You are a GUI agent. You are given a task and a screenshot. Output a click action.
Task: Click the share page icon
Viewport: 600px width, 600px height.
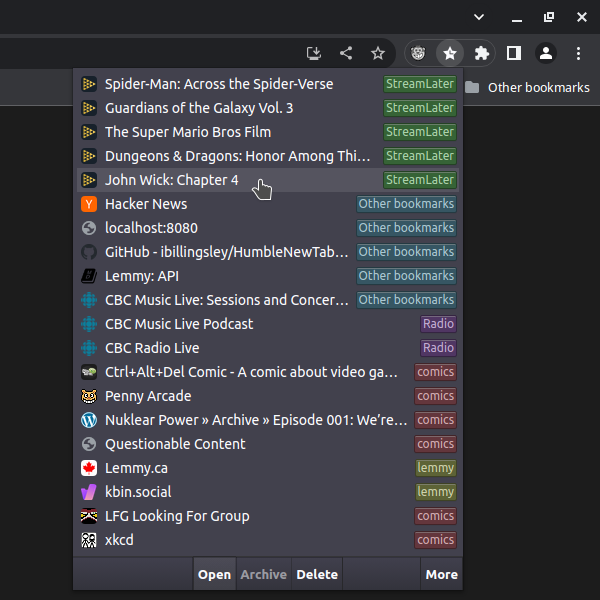(x=346, y=53)
